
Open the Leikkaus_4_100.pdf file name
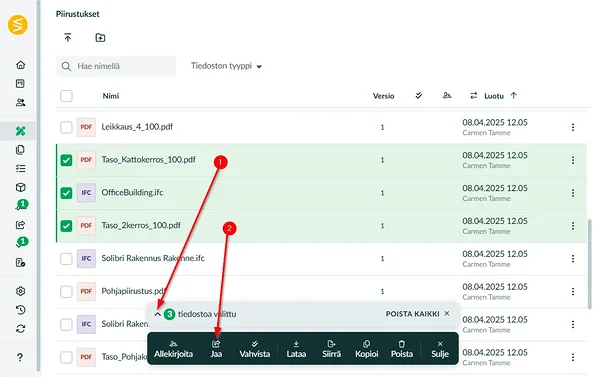pyautogui.click(x=137, y=127)
